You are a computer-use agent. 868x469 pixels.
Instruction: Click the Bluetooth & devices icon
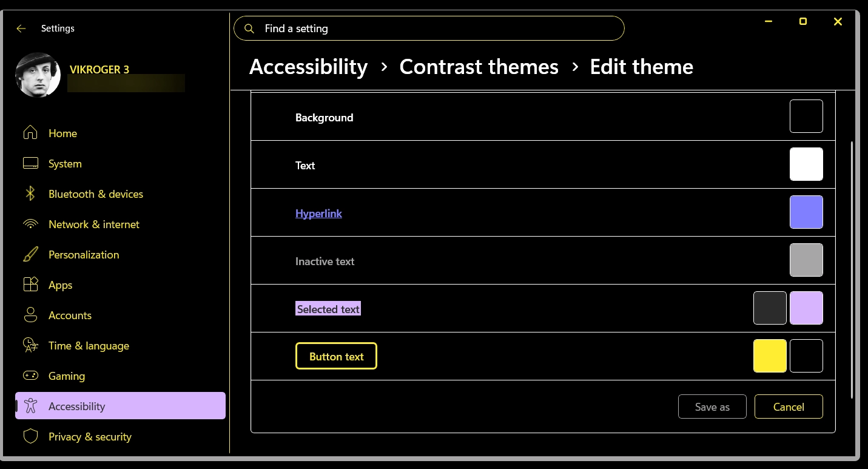point(30,194)
